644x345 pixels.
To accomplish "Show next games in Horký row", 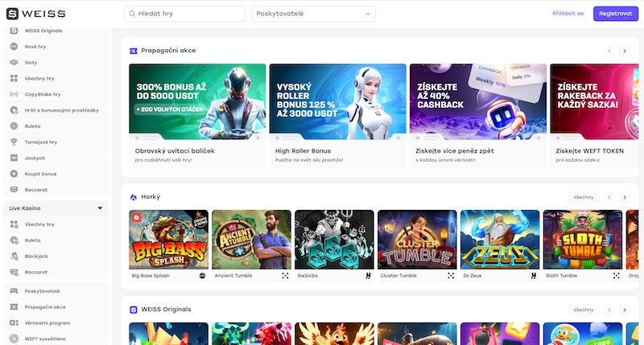I will tap(624, 197).
